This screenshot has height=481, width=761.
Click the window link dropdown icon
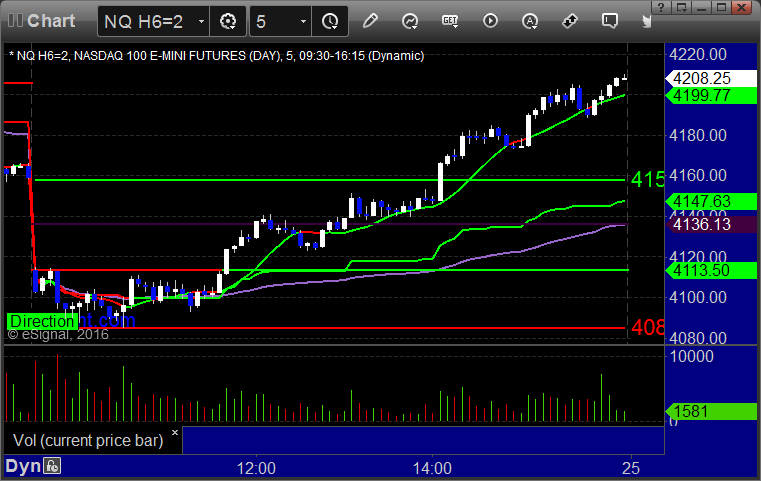click(681, 7)
